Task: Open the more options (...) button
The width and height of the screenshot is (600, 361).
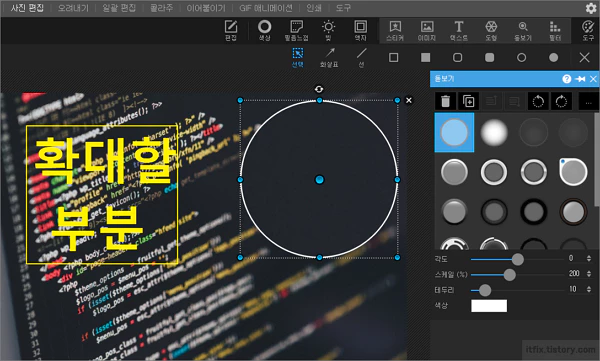Action: point(589,101)
